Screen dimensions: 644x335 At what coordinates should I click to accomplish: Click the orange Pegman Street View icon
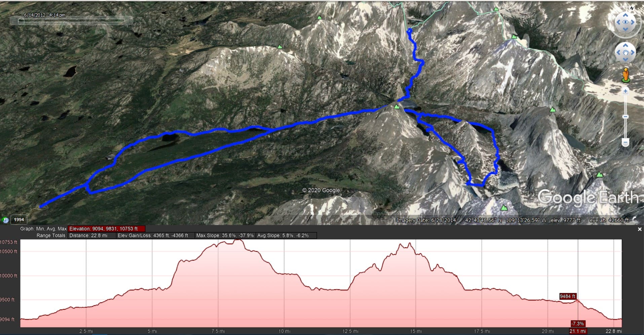pyautogui.click(x=626, y=75)
